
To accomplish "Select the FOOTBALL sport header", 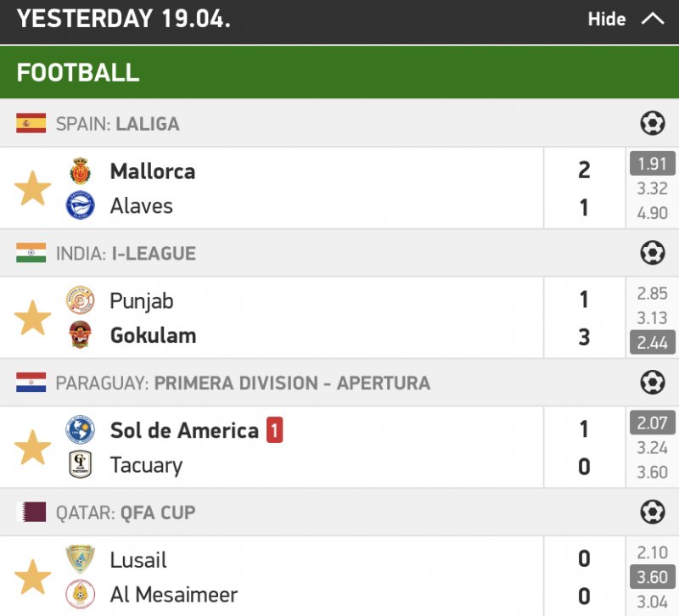I will [x=78, y=72].
